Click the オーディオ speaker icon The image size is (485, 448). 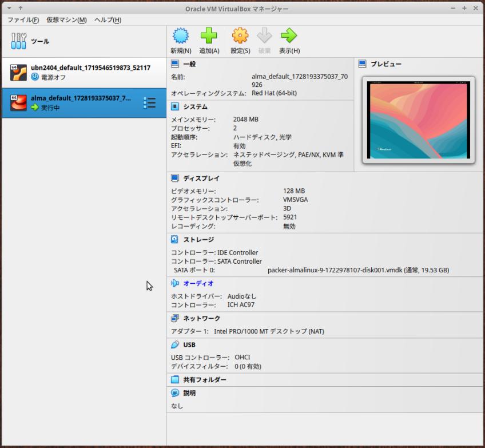[175, 283]
